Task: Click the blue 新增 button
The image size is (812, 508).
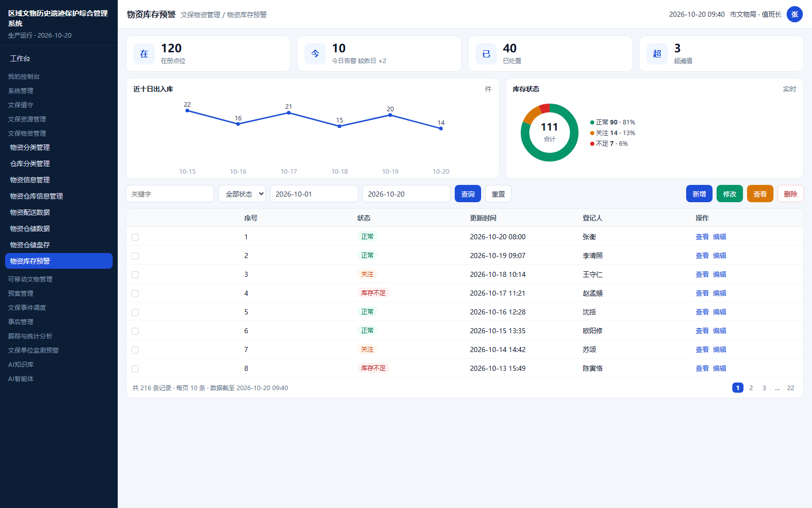Action: click(x=699, y=194)
